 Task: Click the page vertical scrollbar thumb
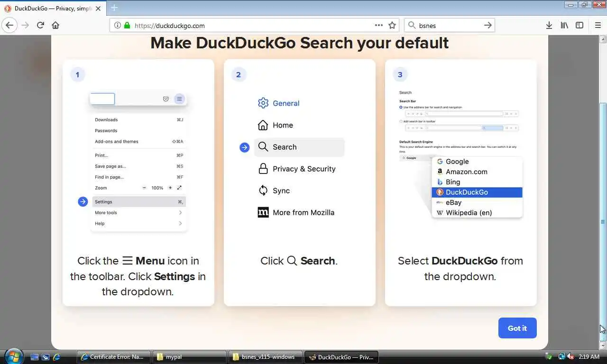(603, 223)
